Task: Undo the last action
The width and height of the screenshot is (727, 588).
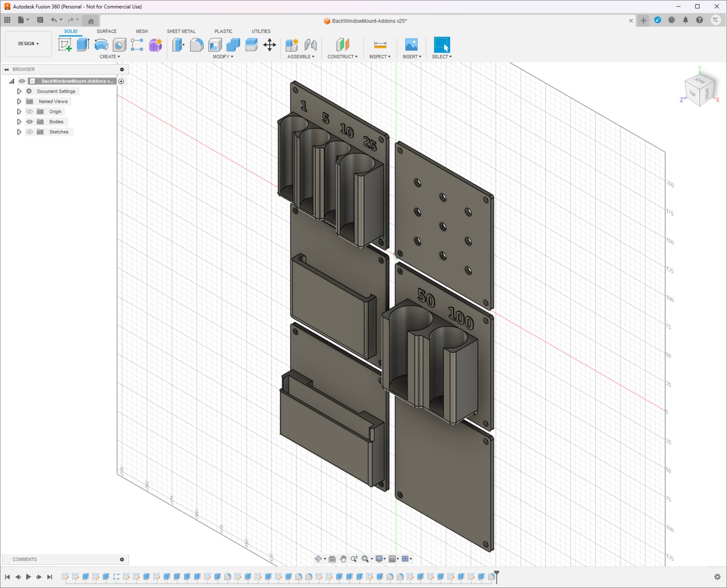Action: click(54, 20)
